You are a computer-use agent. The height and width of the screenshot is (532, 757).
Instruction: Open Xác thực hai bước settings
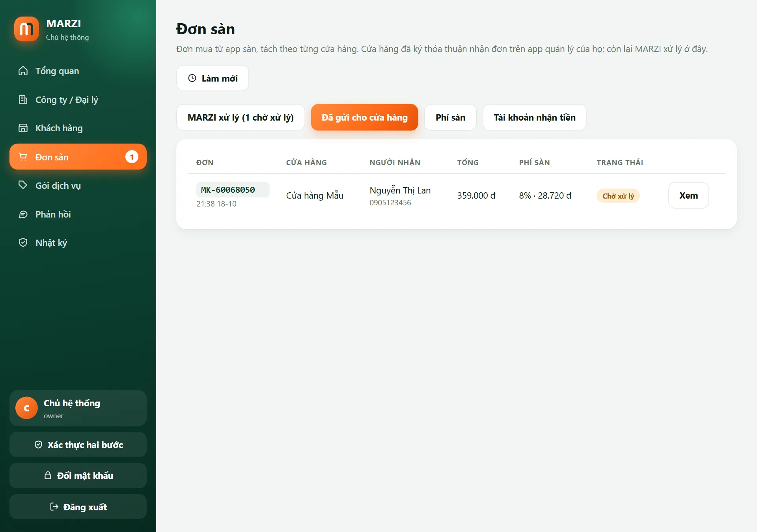78,445
